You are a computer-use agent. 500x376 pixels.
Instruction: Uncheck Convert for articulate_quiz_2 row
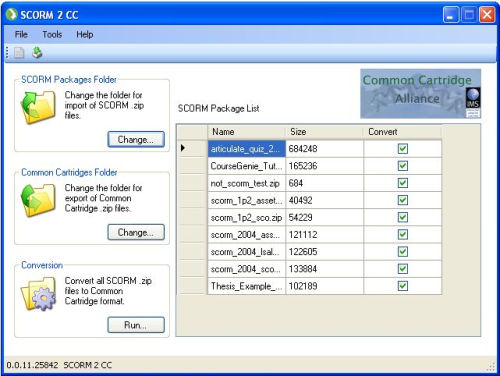click(403, 149)
